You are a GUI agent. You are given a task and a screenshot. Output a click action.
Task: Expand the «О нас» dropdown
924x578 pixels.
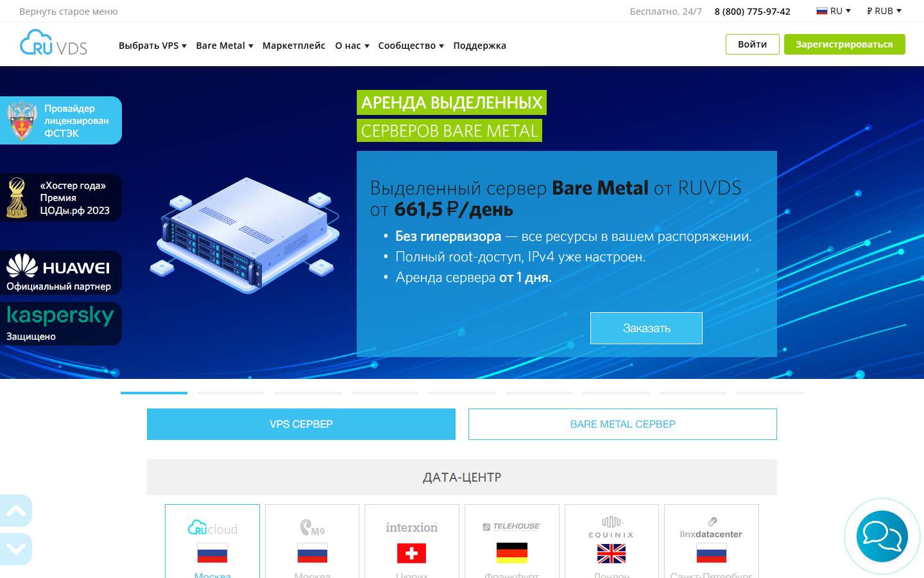pos(352,46)
